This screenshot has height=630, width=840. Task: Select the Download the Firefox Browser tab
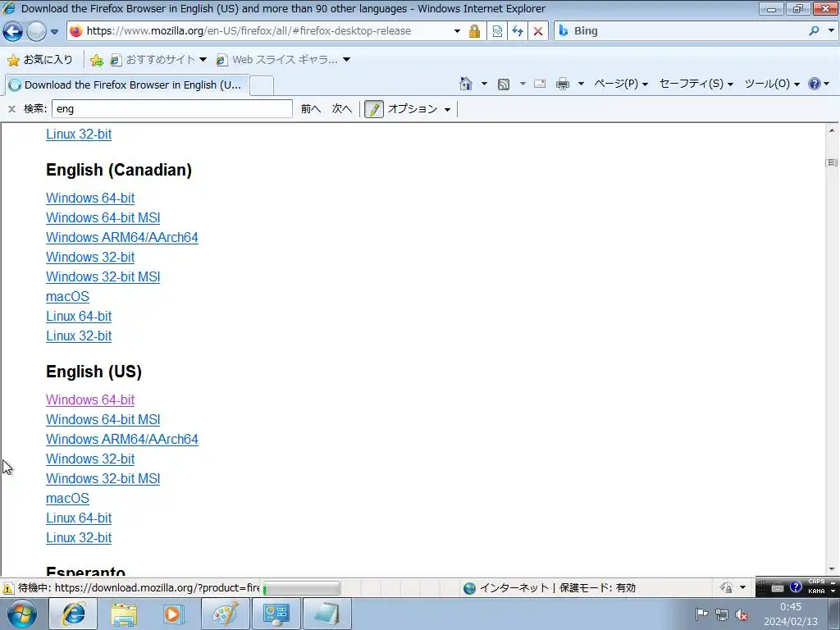coord(126,84)
